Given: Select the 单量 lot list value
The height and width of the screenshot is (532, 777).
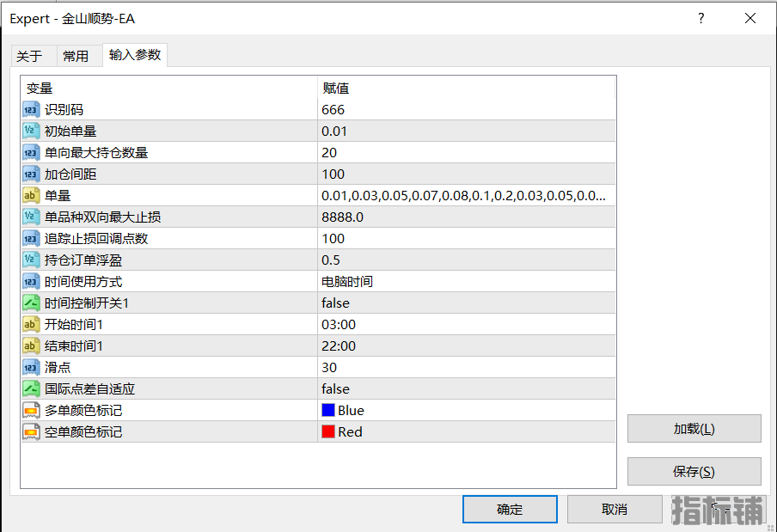Looking at the screenshot, I should click(x=463, y=195).
